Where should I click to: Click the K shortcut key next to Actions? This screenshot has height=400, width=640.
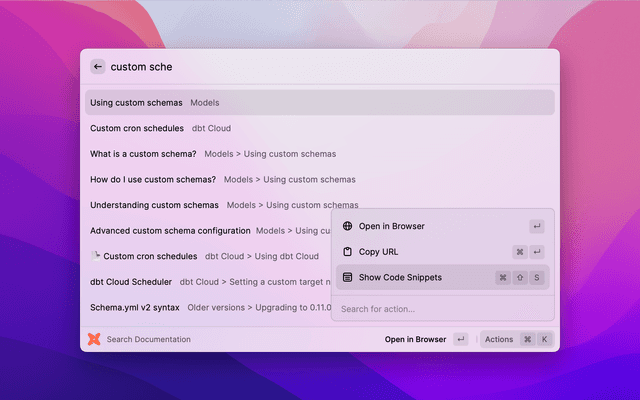click(544, 339)
